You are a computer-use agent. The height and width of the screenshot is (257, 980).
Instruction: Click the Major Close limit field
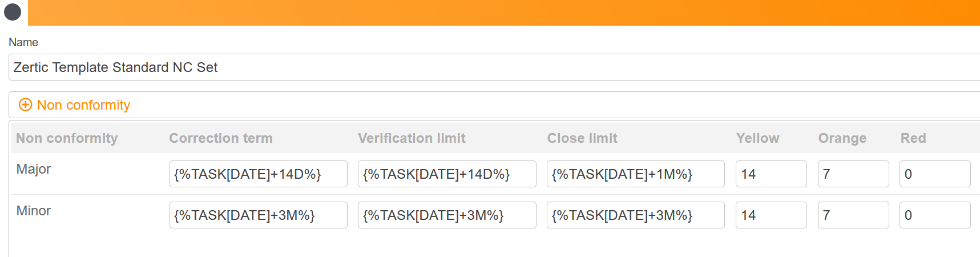(635, 174)
